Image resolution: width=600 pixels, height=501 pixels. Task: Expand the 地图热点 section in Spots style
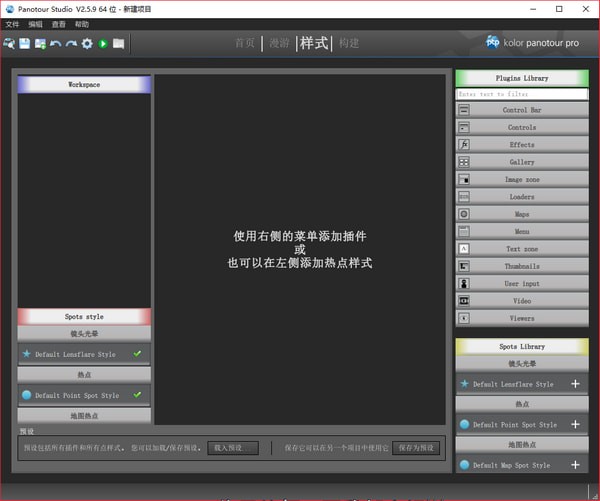tap(84, 415)
